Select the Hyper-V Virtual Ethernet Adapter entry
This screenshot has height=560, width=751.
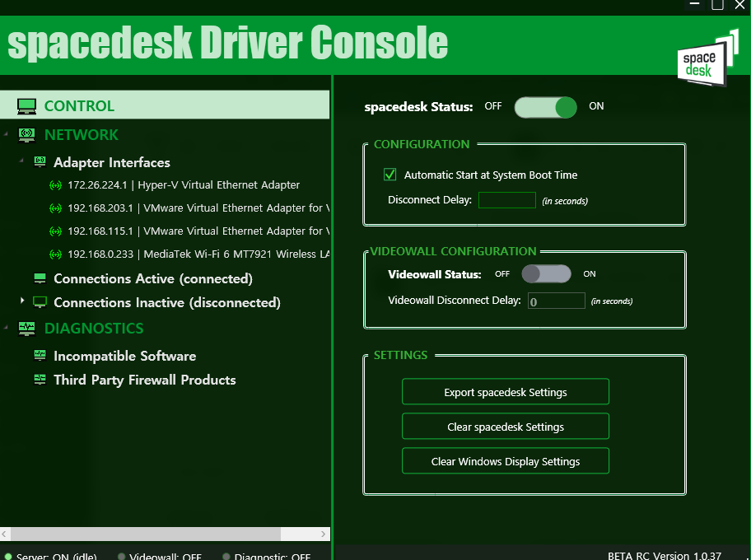184,185
